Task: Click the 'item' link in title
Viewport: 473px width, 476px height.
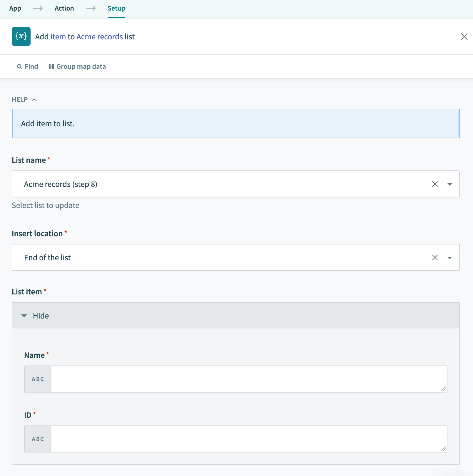Action: click(x=58, y=37)
